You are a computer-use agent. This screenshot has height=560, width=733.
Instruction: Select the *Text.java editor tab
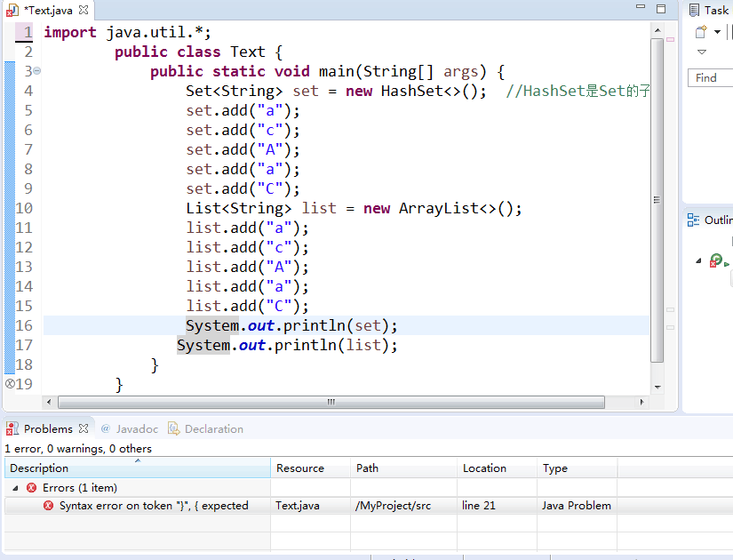coord(47,10)
